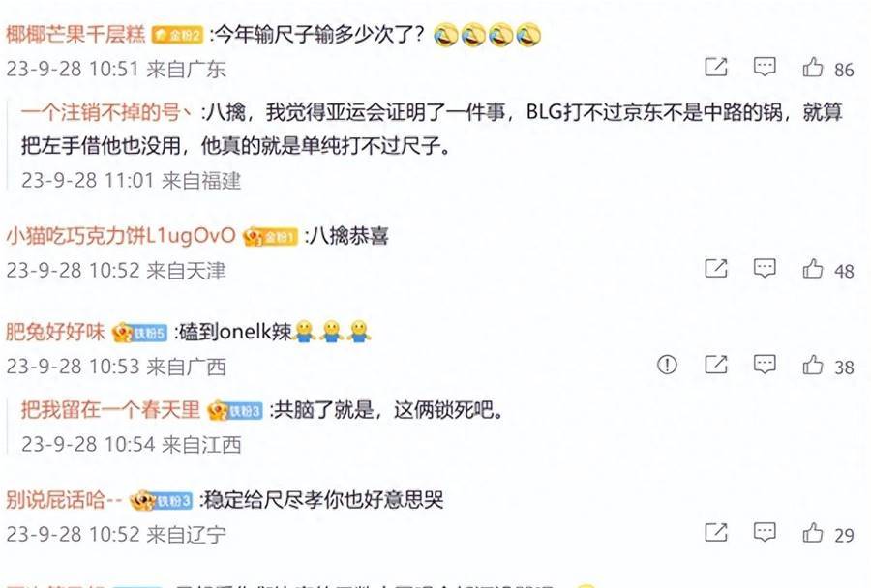Click the 金粉2 badge beside 椰椰芒果千层糕
This screenshot has width=871, height=588.
click(178, 36)
